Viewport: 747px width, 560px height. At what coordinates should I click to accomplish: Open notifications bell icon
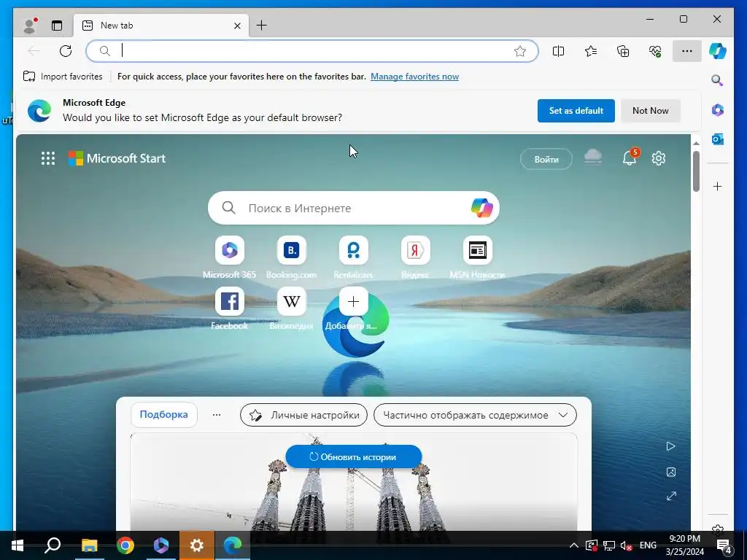click(630, 157)
